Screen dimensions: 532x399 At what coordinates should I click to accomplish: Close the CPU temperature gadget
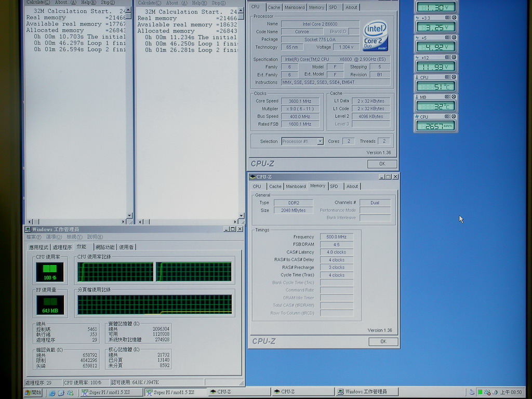click(x=454, y=77)
